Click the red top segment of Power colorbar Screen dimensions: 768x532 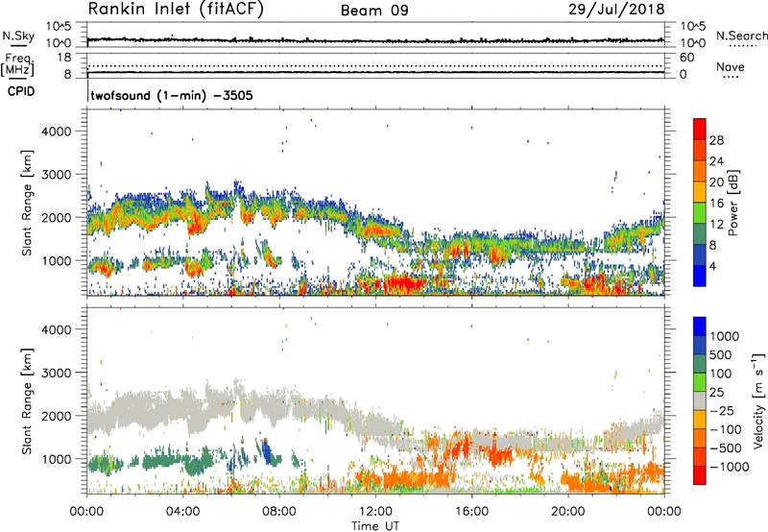[x=700, y=130]
